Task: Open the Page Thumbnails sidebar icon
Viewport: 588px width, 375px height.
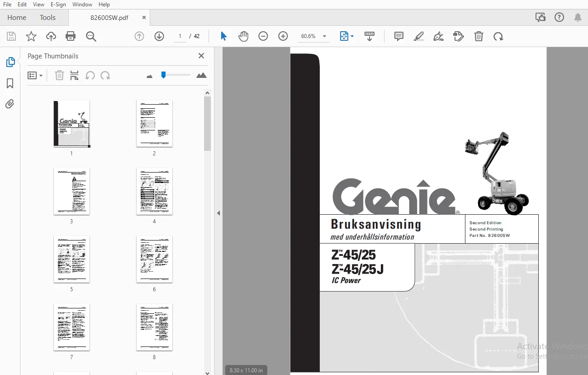Action: pyautogui.click(x=10, y=62)
